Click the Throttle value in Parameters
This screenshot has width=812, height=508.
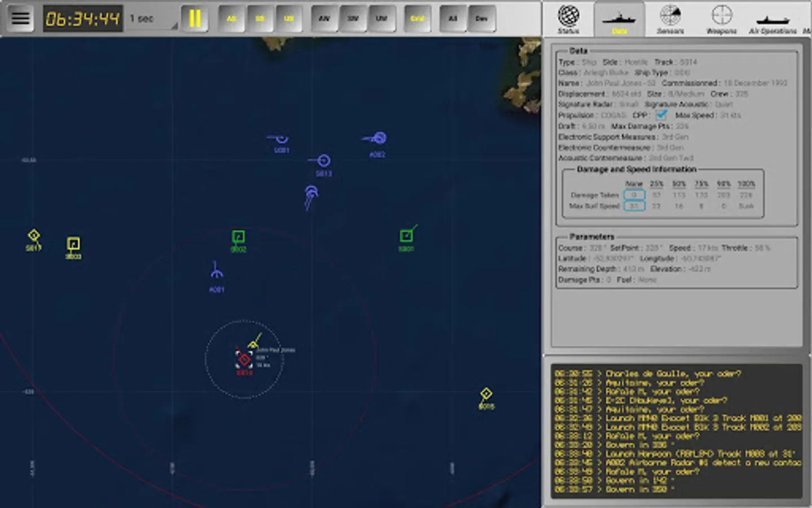(761, 248)
